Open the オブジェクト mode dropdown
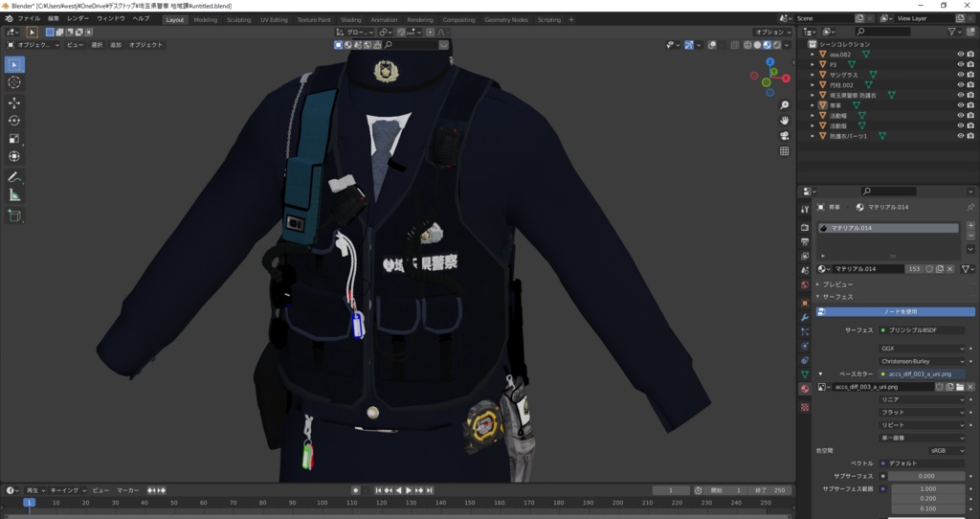 pyautogui.click(x=33, y=45)
